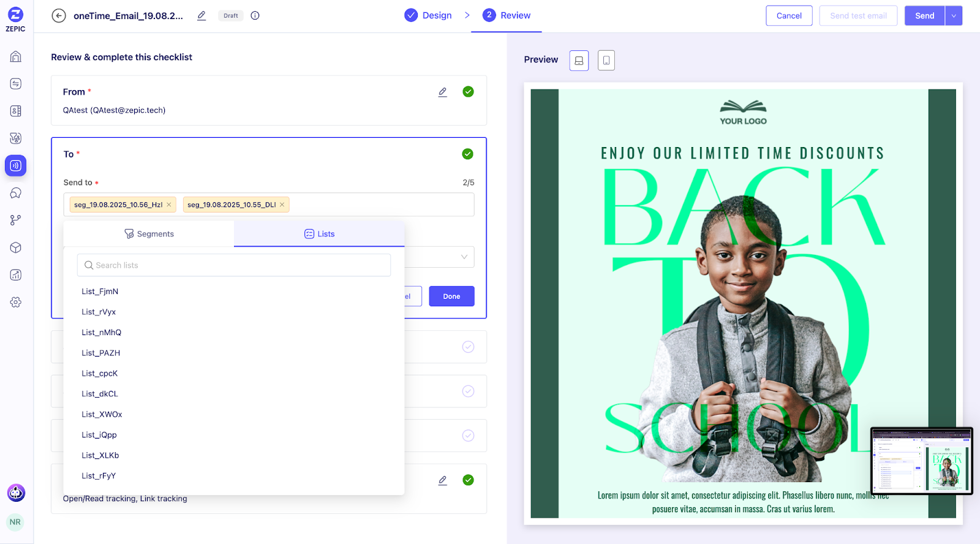Remove seg_19.08.2025_10.55_DLI tag

click(282, 205)
